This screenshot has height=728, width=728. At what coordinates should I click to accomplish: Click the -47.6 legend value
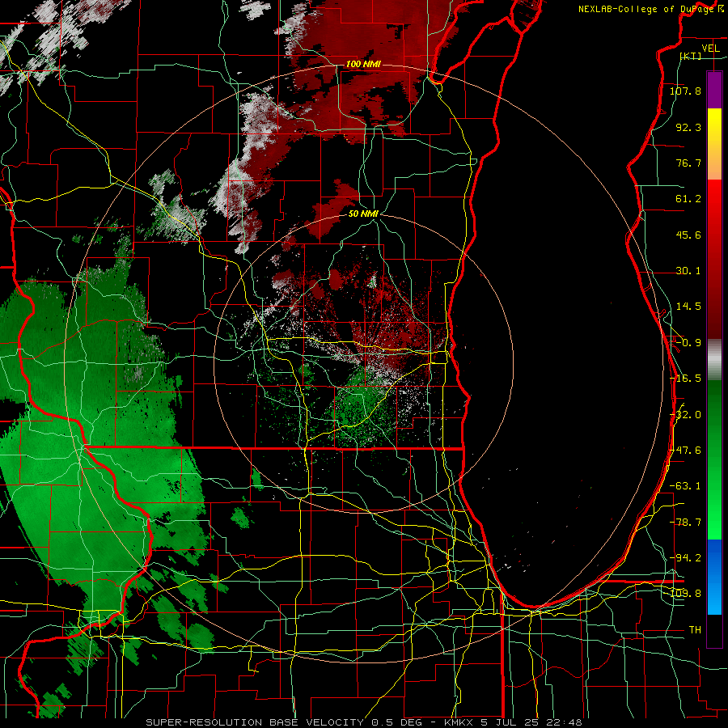click(x=687, y=451)
